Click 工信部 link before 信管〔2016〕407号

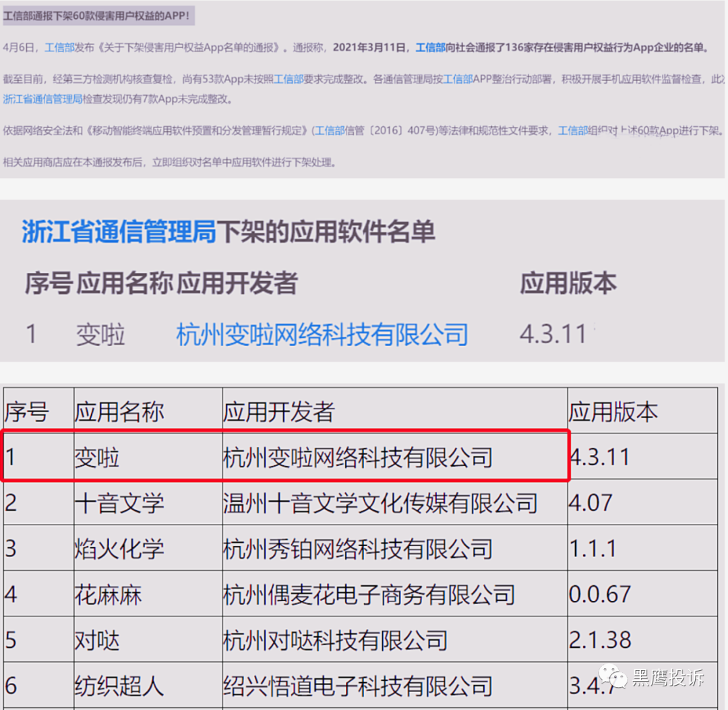(330, 131)
